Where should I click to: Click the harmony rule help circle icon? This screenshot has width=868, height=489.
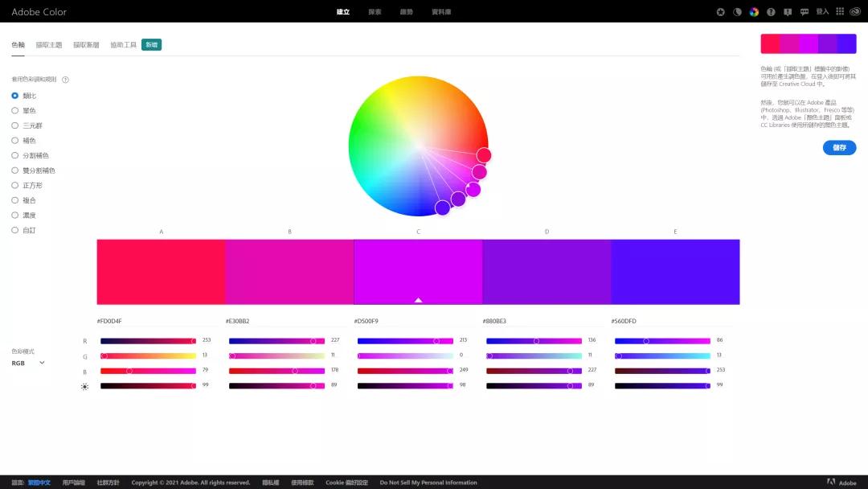tap(65, 80)
